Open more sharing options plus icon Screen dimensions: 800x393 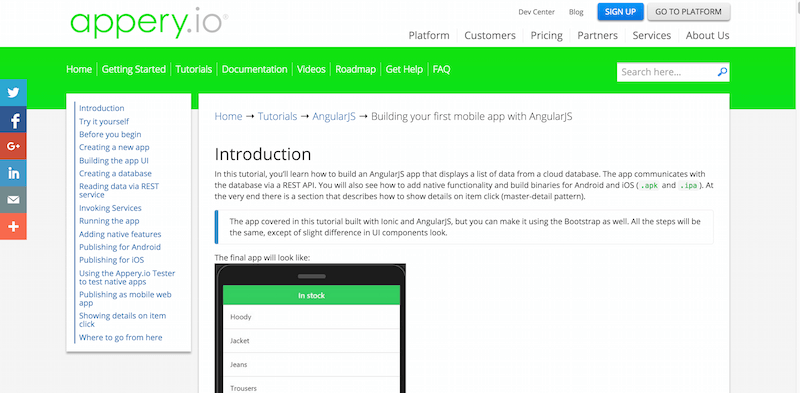tap(13, 227)
